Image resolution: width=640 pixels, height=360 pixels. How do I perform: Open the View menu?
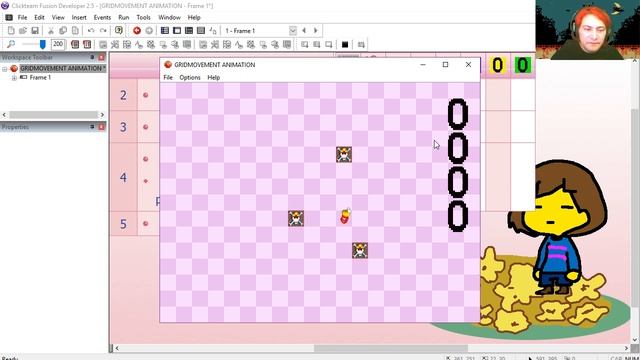[58, 18]
